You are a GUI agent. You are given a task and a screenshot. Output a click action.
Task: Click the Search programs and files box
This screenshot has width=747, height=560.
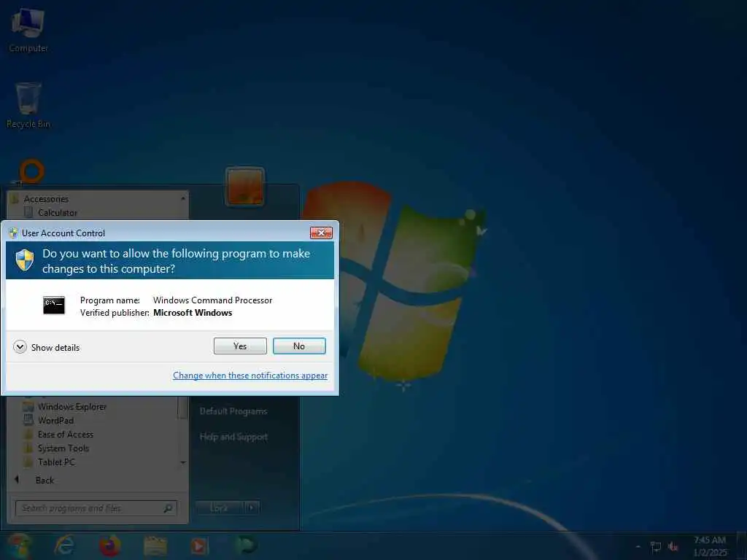96,508
